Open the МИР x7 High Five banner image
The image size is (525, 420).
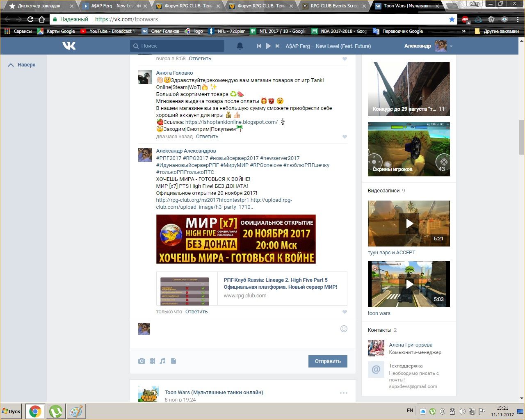pos(236,239)
